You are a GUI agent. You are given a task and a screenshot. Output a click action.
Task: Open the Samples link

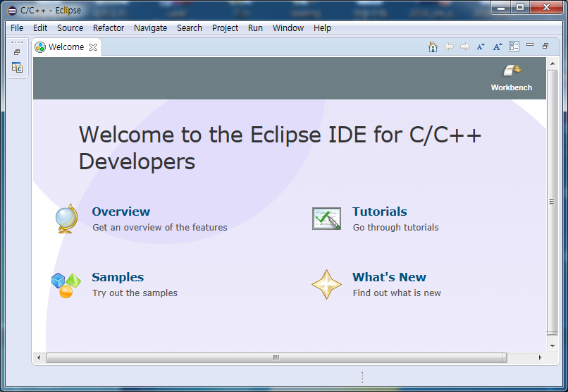pyautogui.click(x=118, y=277)
